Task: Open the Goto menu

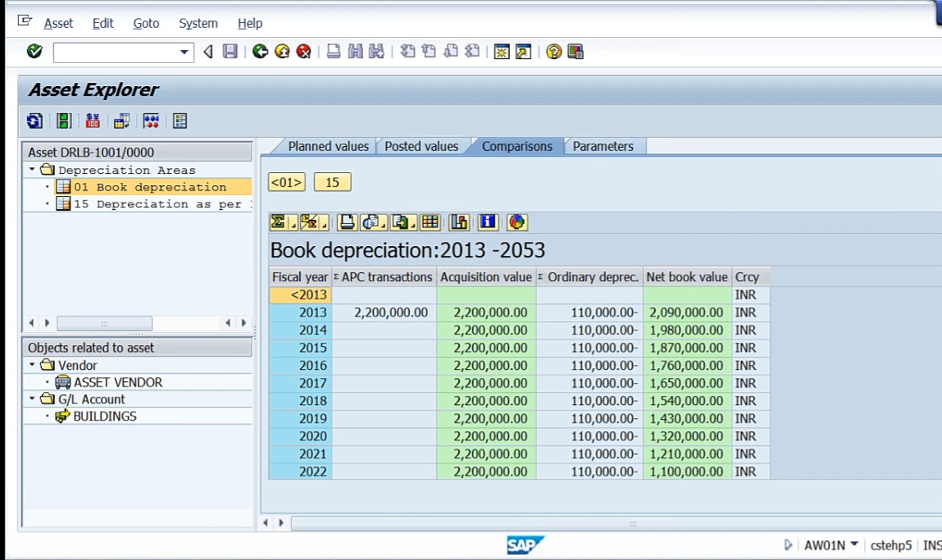Action: pyautogui.click(x=146, y=24)
